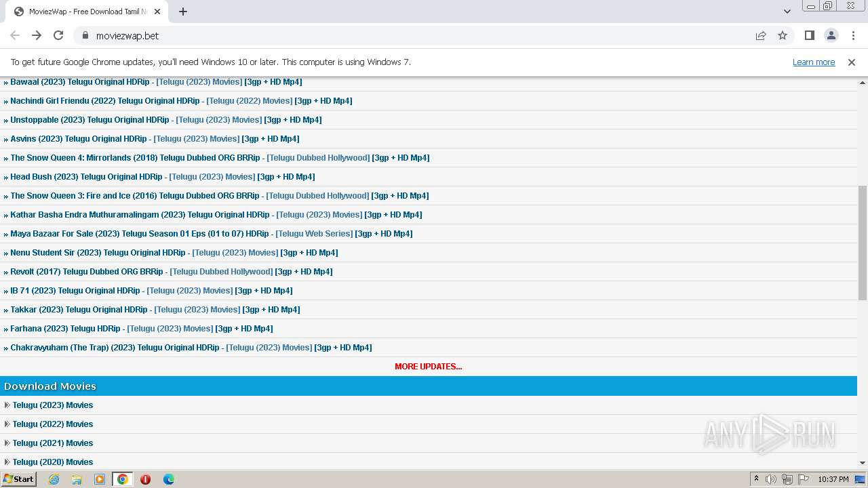Share this page via the share icon
868x488 pixels.
pyautogui.click(x=761, y=35)
